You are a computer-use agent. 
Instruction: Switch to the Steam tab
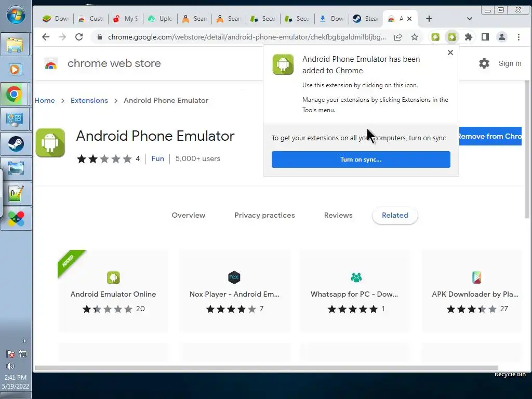(x=365, y=19)
